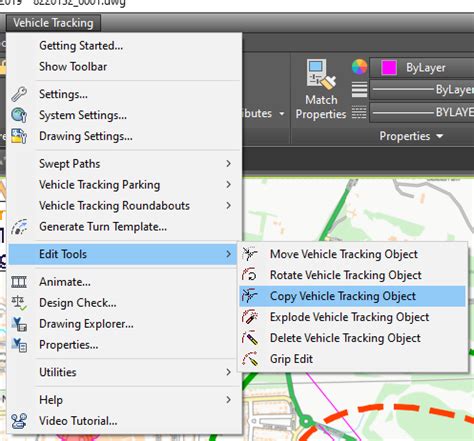Click the Swept Paths menu label
The image size is (474, 441).
70,164
